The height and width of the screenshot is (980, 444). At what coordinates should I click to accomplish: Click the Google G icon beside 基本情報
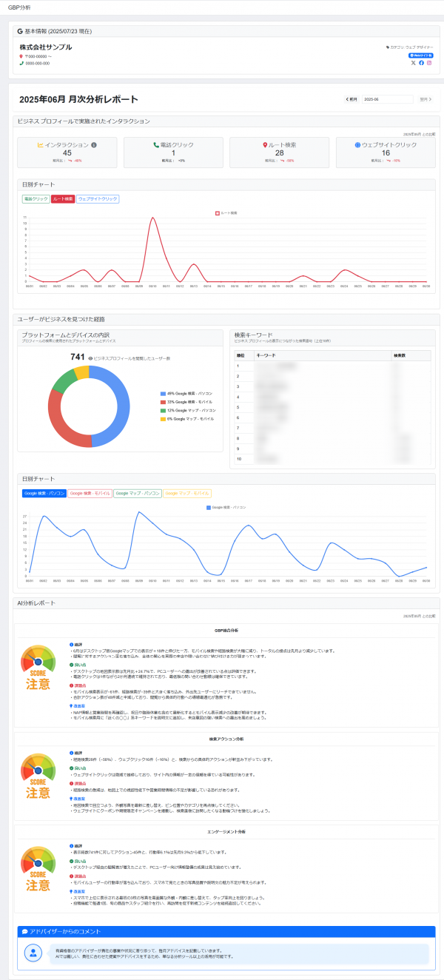tap(21, 32)
